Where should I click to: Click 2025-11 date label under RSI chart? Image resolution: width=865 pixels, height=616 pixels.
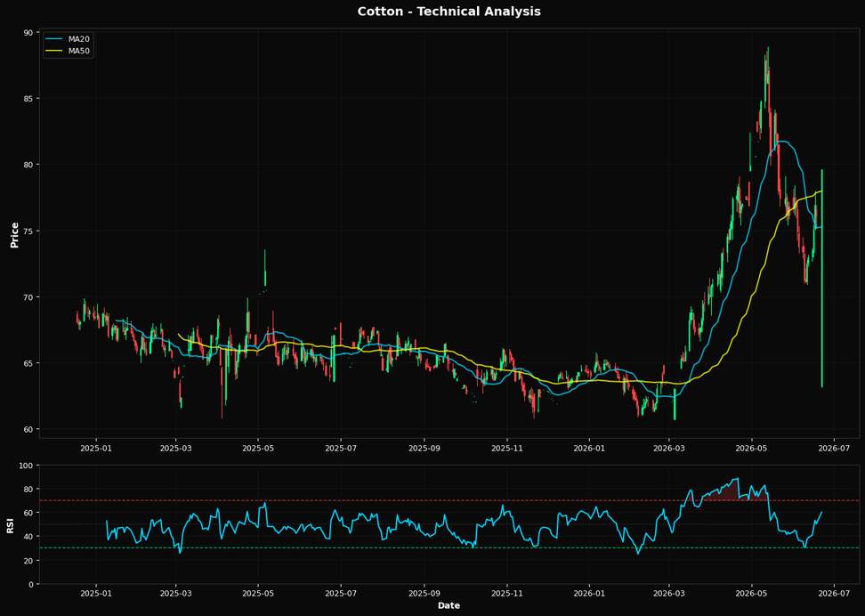[x=507, y=595]
